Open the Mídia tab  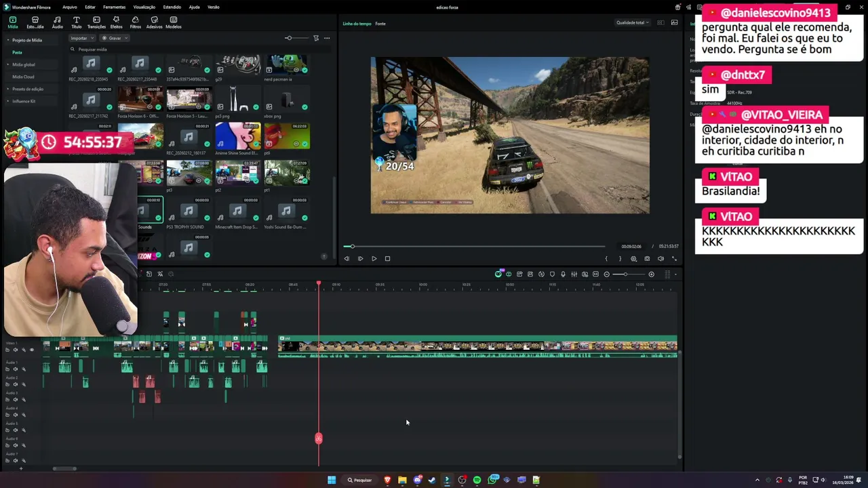pos(12,22)
